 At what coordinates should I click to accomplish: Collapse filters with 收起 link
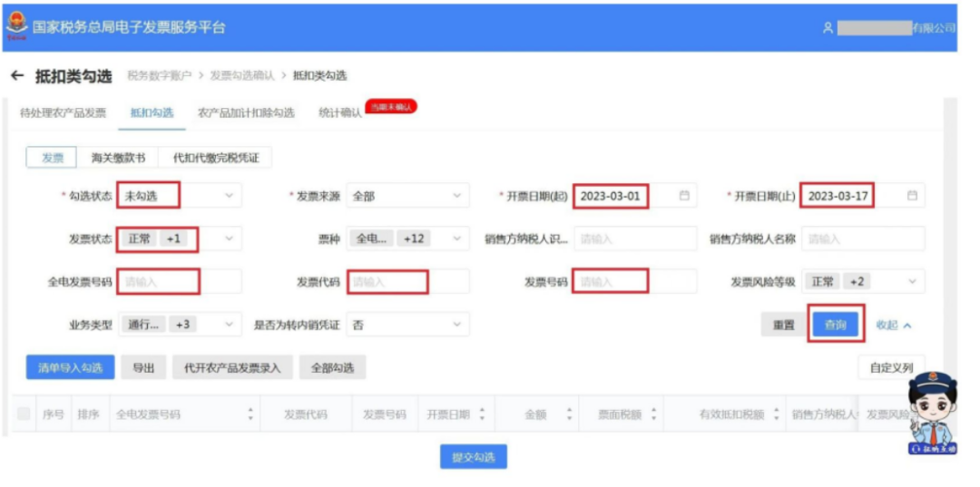(893, 325)
